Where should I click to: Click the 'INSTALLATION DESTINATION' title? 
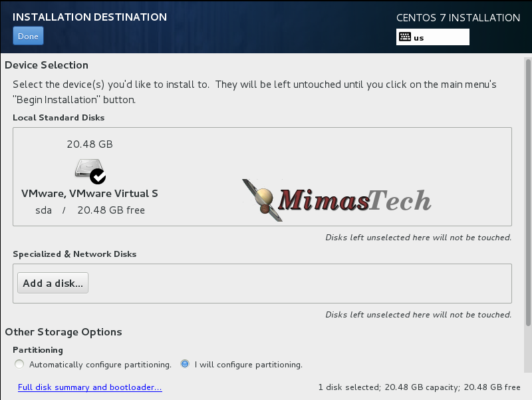pos(90,17)
